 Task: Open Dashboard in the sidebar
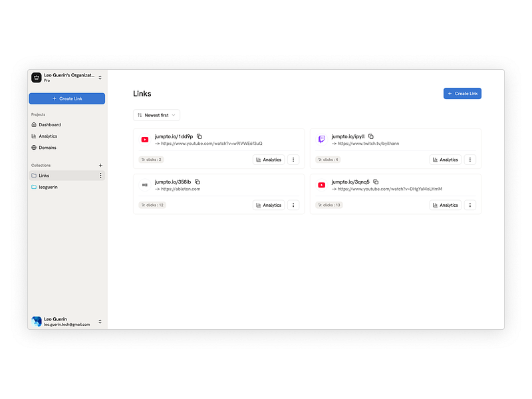point(67,125)
